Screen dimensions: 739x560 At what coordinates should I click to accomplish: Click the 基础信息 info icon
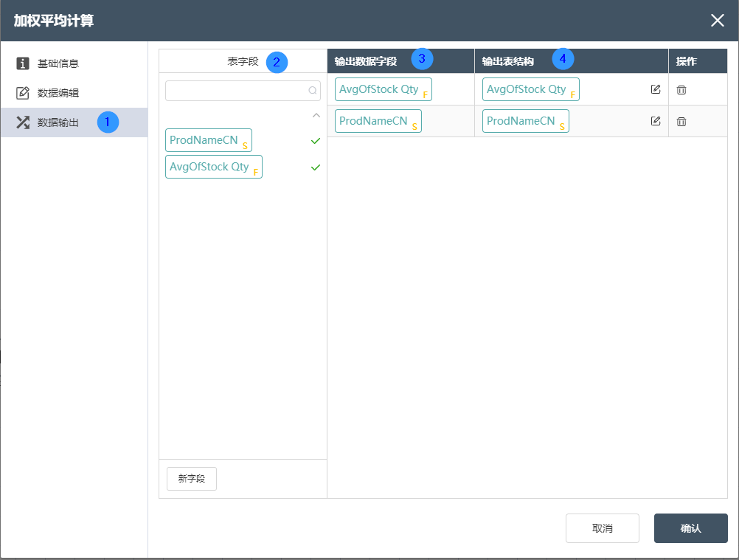[x=23, y=63]
